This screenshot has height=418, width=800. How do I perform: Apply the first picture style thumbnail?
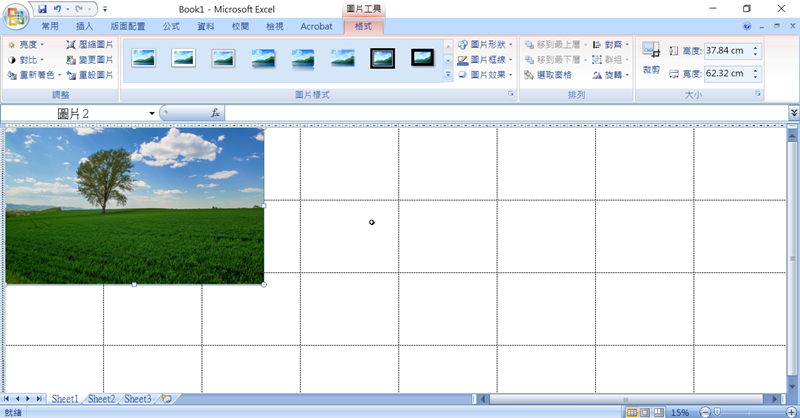143,58
